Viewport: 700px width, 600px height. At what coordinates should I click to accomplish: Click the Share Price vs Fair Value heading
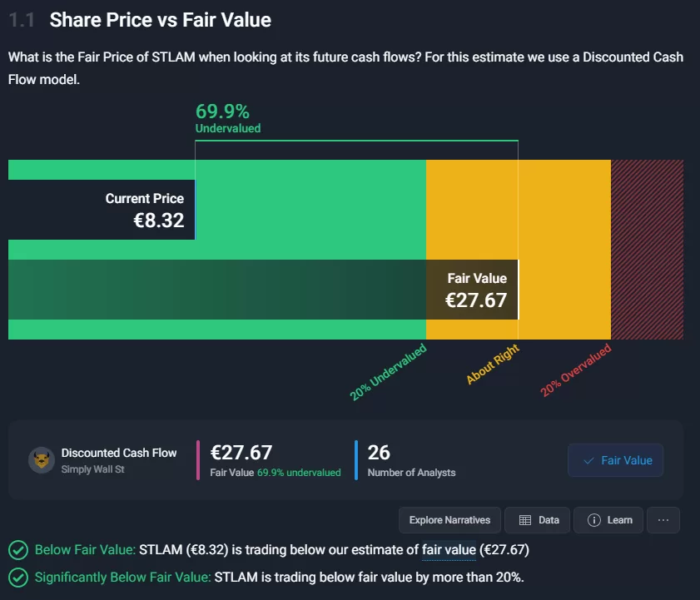[160, 20]
